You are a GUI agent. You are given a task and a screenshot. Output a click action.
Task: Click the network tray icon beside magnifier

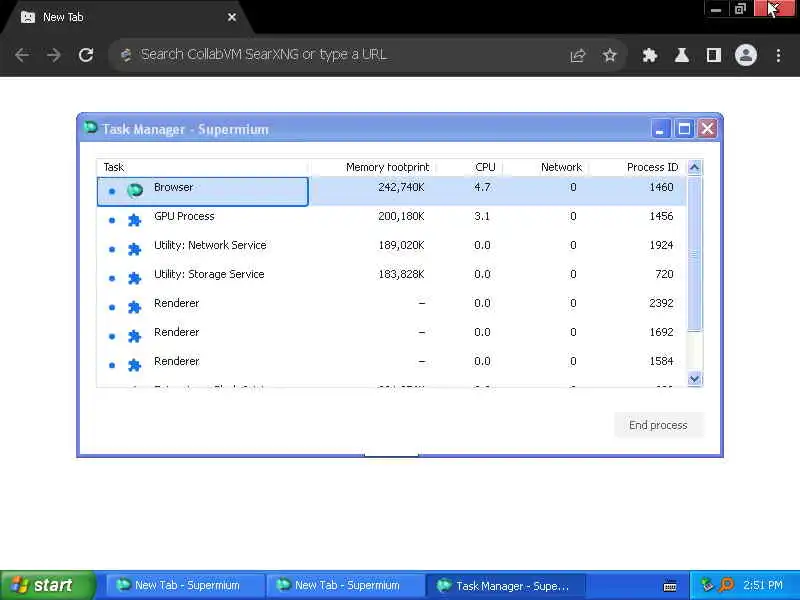(707, 585)
